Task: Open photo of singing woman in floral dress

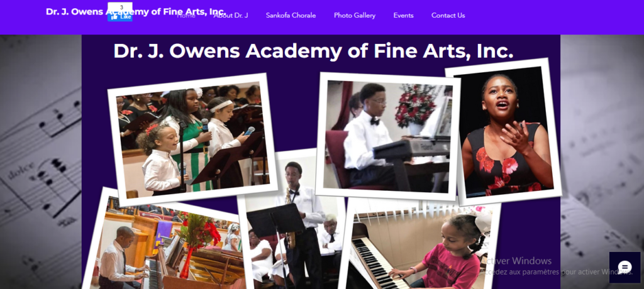Action: 508,131
